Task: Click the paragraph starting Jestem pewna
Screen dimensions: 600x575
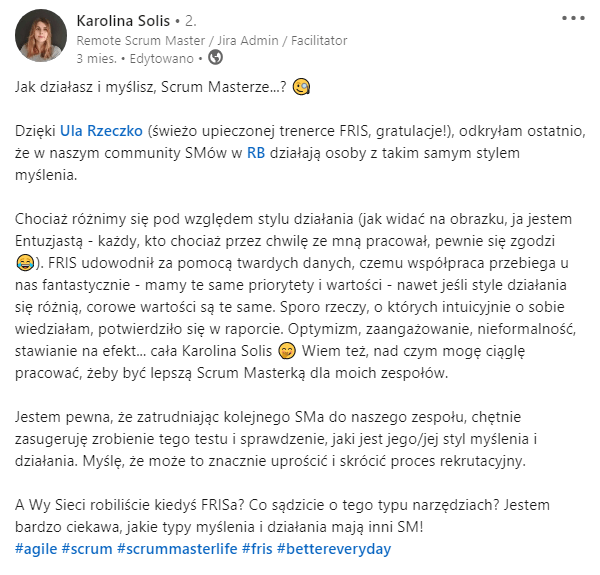Action: [276, 439]
